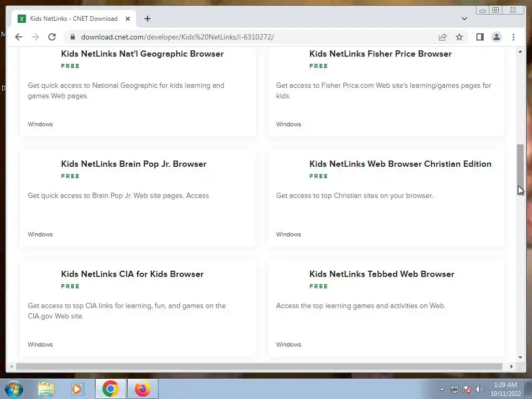Launch Windows Media Player from taskbar
The image size is (532, 399).
point(78,389)
